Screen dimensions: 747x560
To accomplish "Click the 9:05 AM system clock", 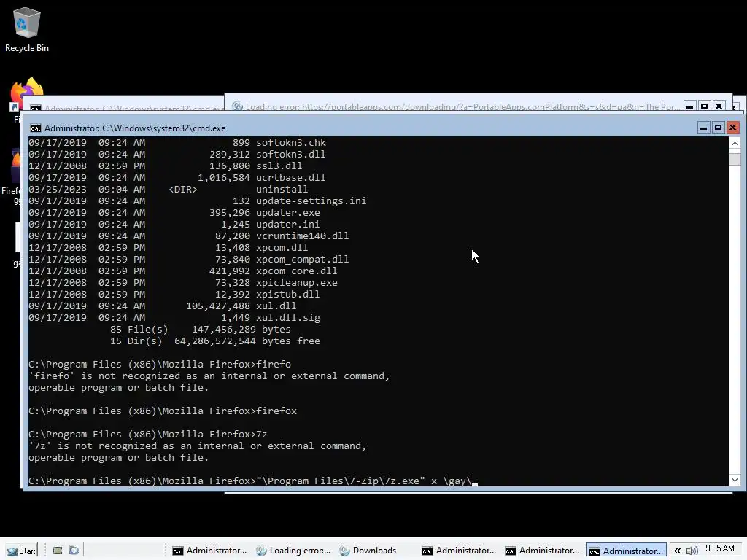I will (x=720, y=548).
